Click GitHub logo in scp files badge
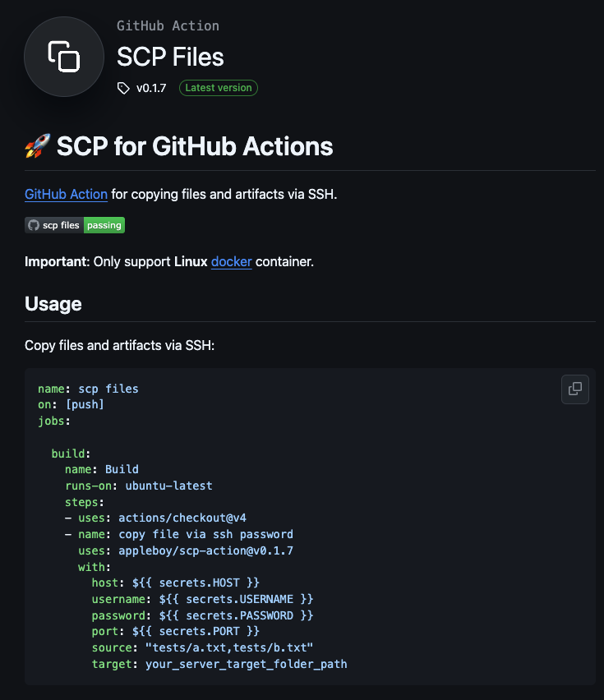604x700 pixels. (34, 225)
